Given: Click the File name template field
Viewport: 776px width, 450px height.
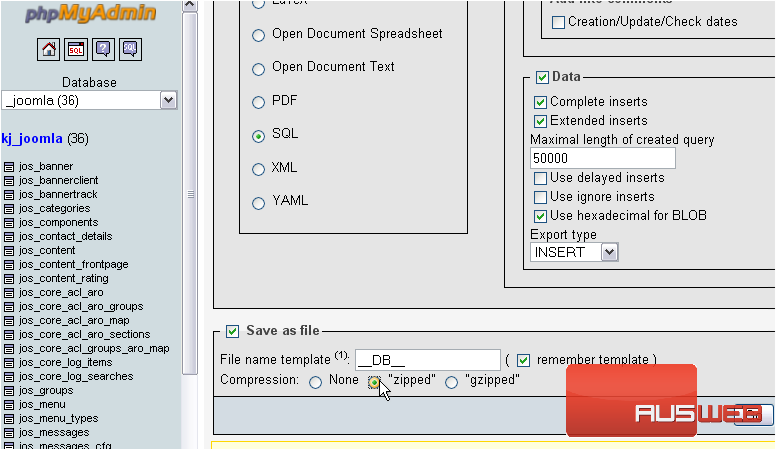Looking at the screenshot, I should [427, 360].
